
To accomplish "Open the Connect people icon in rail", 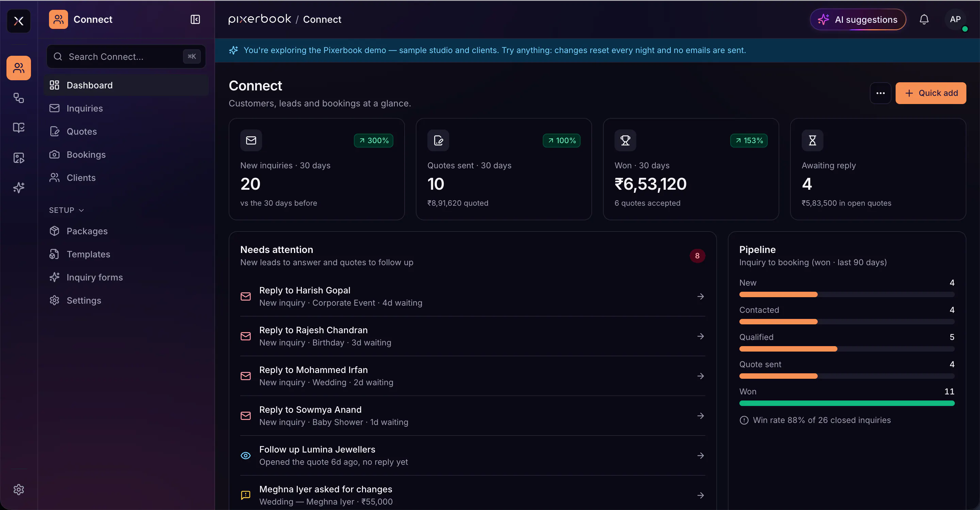I will (x=19, y=68).
